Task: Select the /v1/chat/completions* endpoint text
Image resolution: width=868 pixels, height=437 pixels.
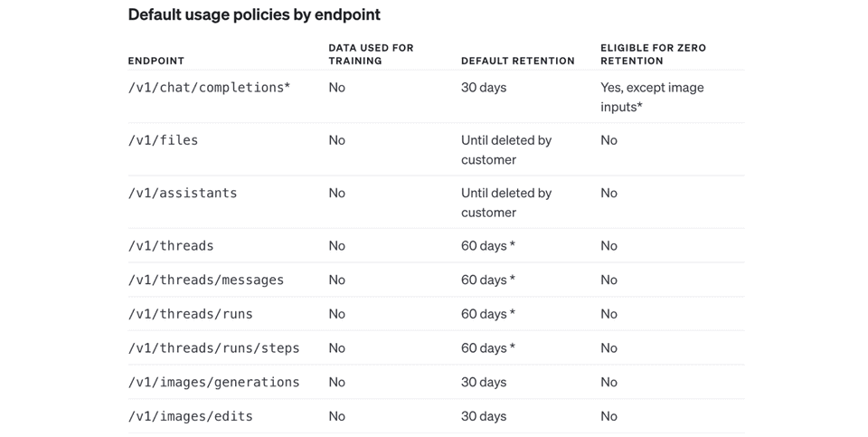Action: coord(209,88)
